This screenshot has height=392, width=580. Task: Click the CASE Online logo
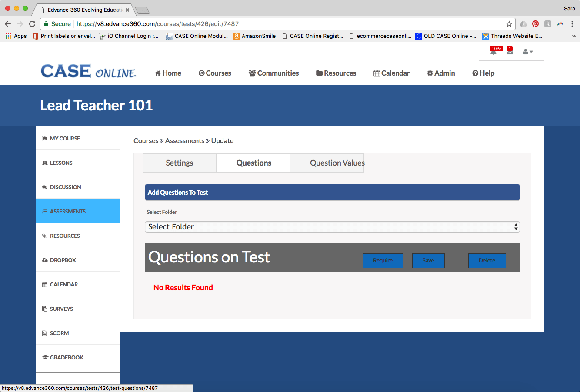(88, 72)
